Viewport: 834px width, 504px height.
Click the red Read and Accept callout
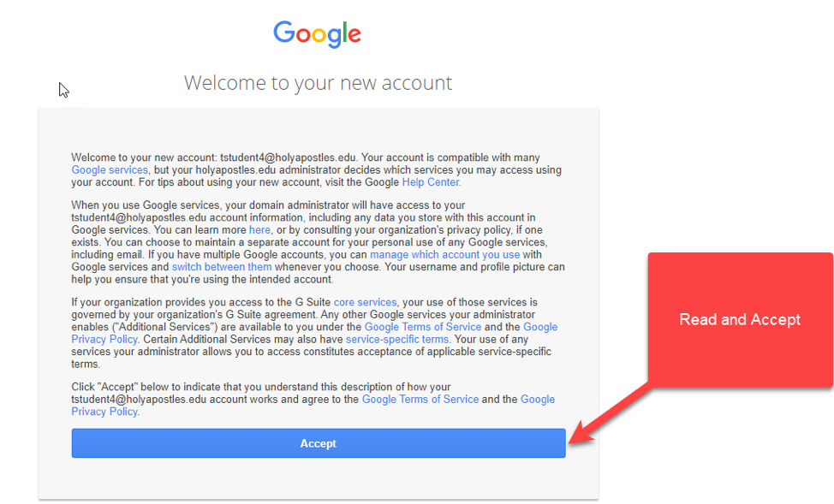(x=740, y=319)
